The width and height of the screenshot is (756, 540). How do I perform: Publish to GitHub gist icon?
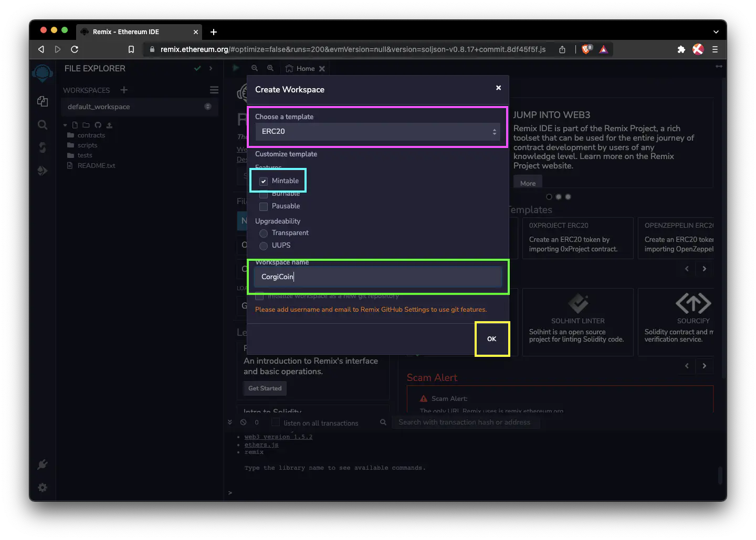[x=98, y=125]
